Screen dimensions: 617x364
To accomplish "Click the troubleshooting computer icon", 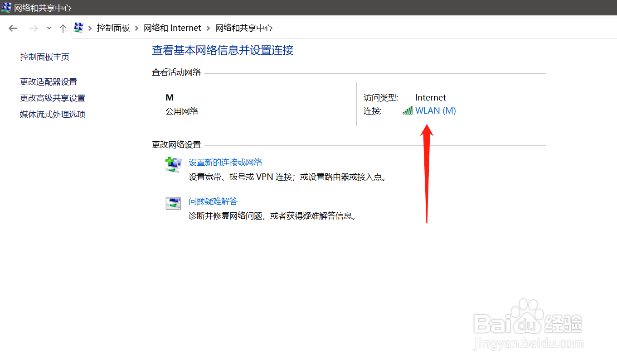I will 173,203.
